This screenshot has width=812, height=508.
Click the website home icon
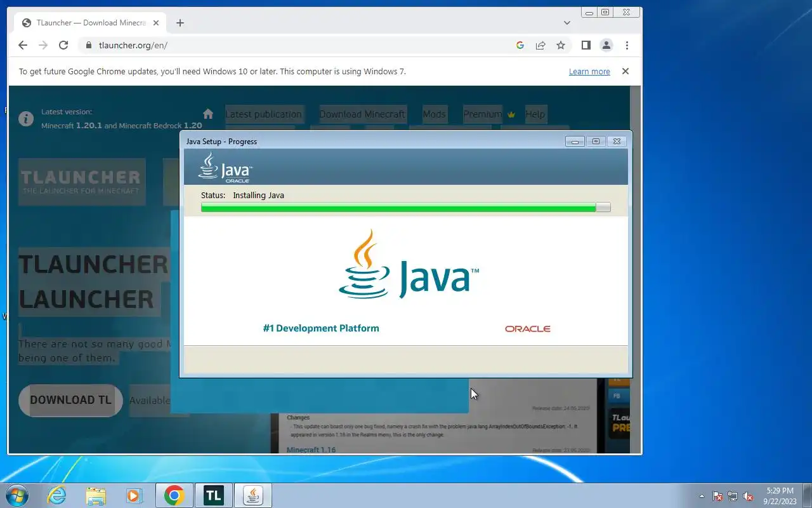pyautogui.click(x=208, y=114)
